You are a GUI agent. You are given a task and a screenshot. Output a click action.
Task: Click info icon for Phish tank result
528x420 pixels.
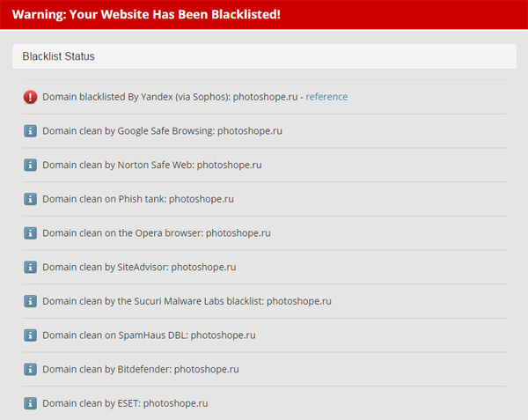(31, 199)
